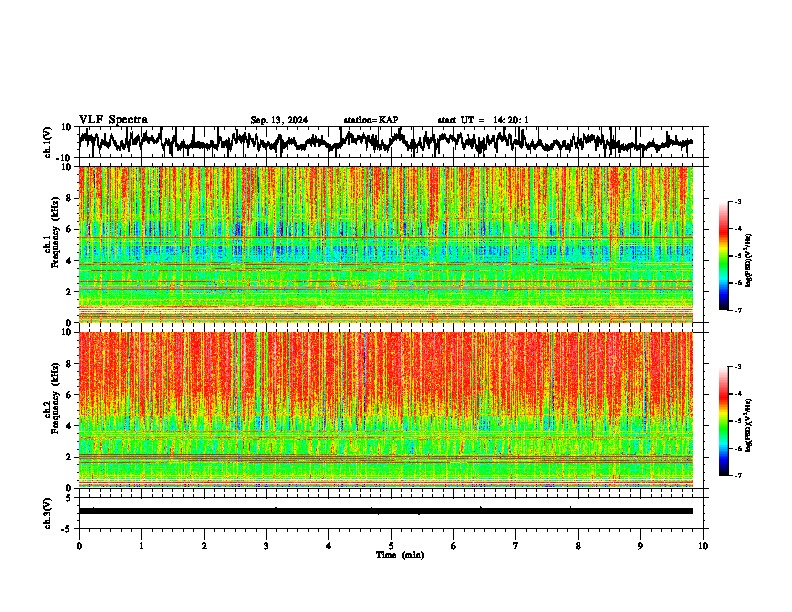The width and height of the screenshot is (792, 612).
Task: Click tick label "3" on the Time axis
Action: pos(266,546)
